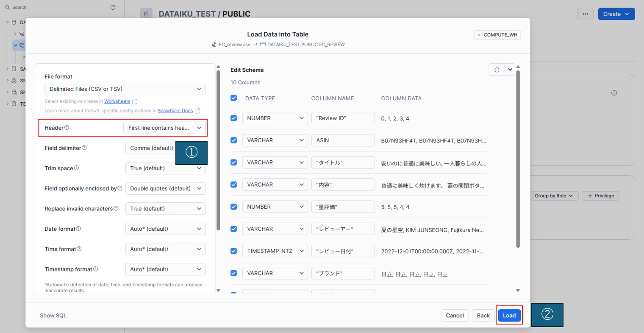Uncheck the "レビューアー" column checkbox
This screenshot has height=333, width=644.
point(233,229)
